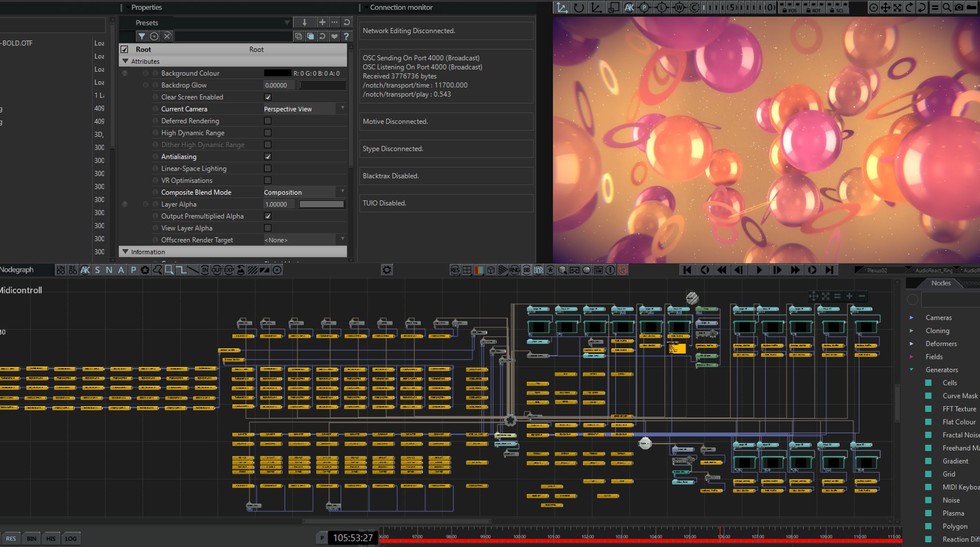
Task: Click the RNG toolbar icon
Action: pyautogui.click(x=515, y=270)
